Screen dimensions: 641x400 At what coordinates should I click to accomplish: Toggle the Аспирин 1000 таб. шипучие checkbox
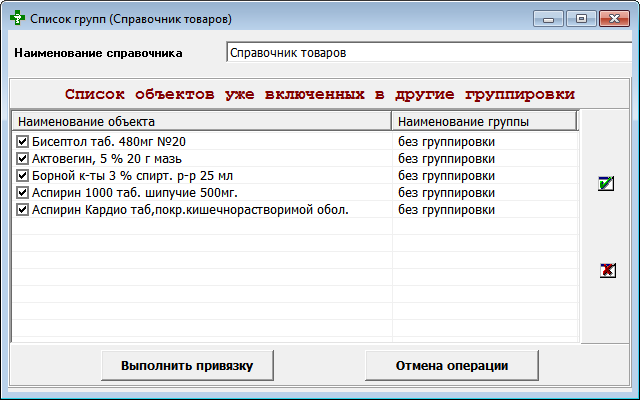22,193
